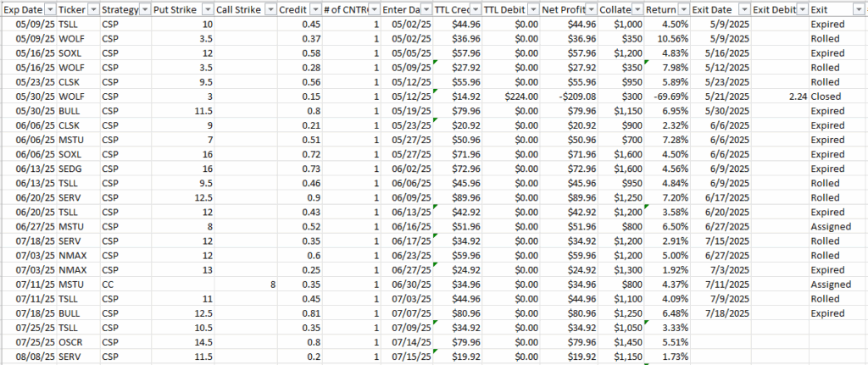Image resolution: width=868 pixels, height=365 pixels.
Task: Click the 0.15 credit cell
Action: coord(298,97)
